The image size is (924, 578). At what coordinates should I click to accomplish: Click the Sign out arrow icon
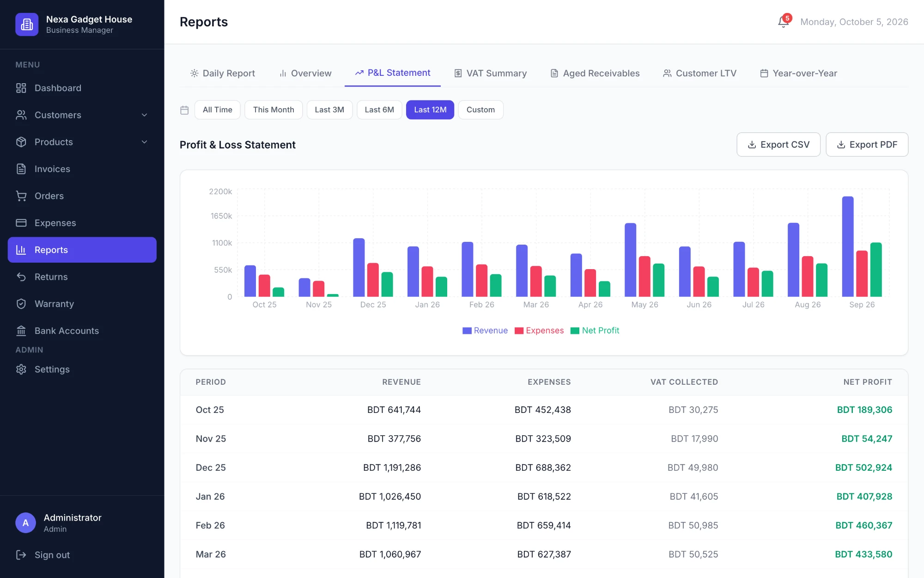pos(21,555)
